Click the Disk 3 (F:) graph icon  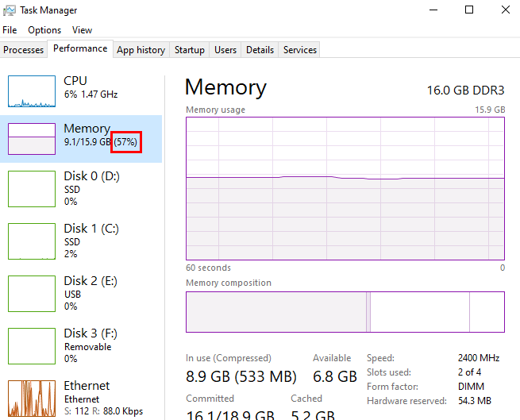32,345
